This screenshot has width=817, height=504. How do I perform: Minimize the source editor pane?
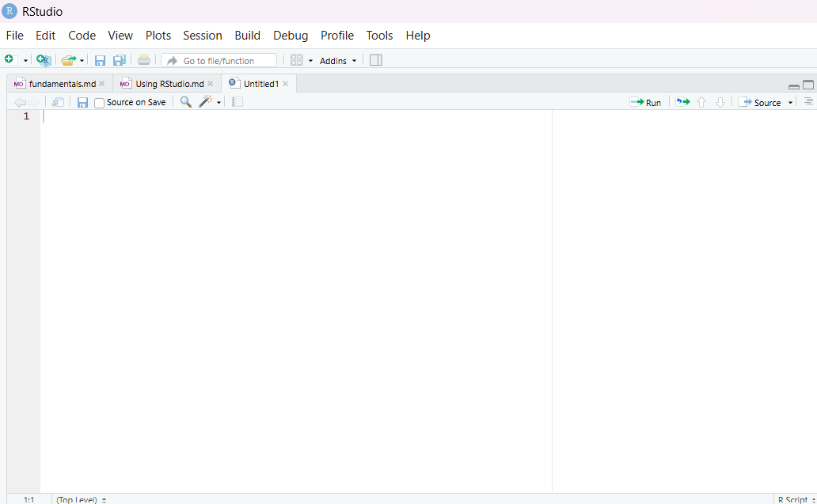(x=794, y=86)
